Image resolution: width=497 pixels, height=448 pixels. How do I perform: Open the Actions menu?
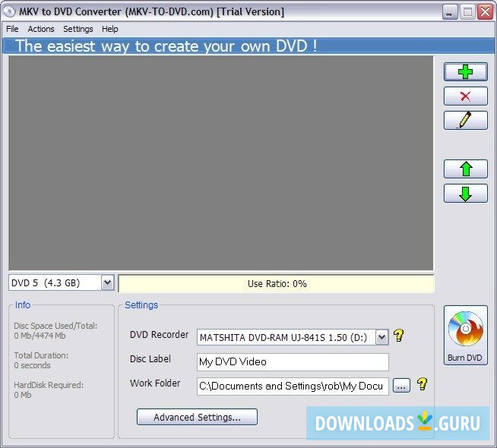(x=41, y=29)
